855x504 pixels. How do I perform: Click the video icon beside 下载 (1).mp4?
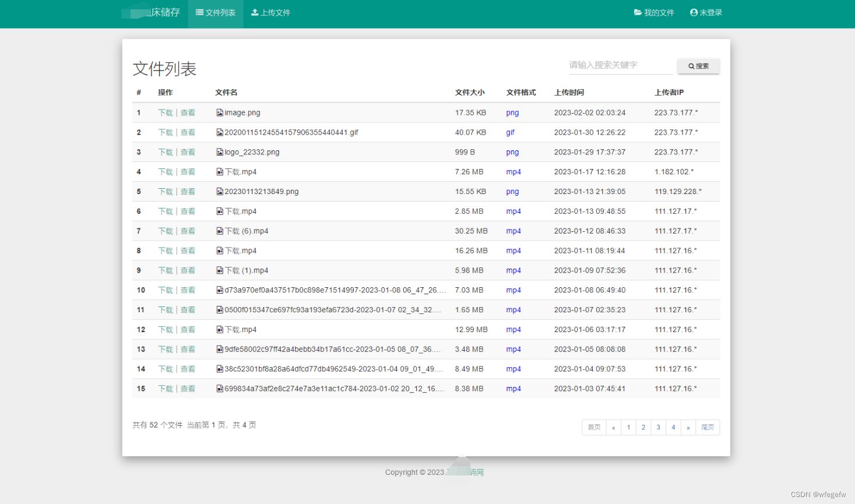click(x=220, y=270)
